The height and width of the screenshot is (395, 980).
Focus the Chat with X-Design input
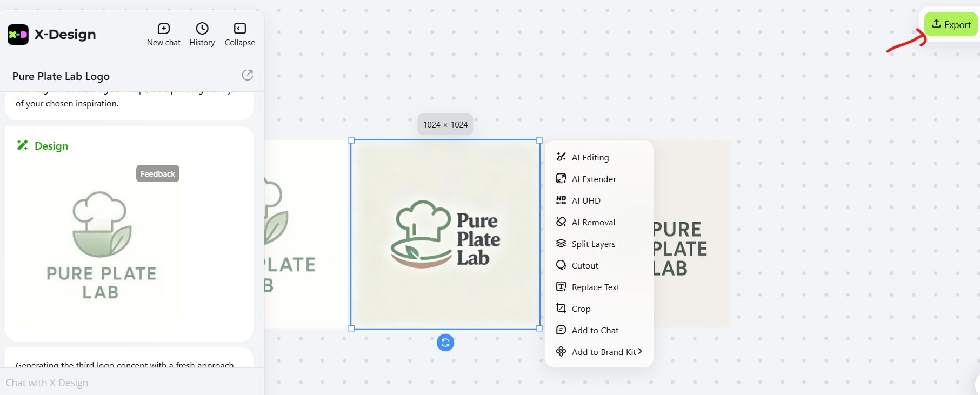(x=130, y=383)
